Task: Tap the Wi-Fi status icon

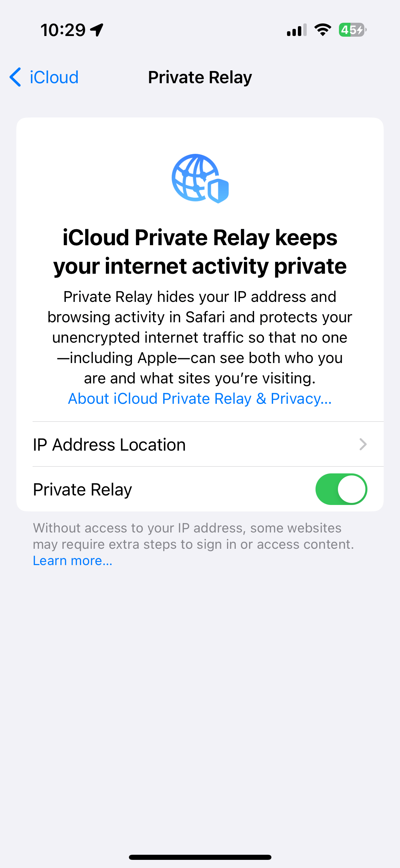Action: 323,30
